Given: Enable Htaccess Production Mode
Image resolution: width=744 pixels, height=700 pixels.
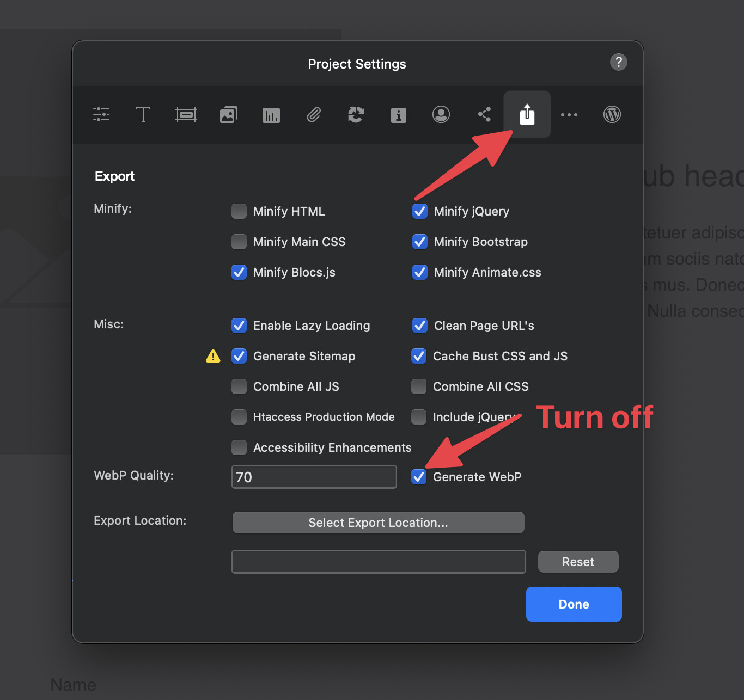Looking at the screenshot, I should click(x=239, y=417).
